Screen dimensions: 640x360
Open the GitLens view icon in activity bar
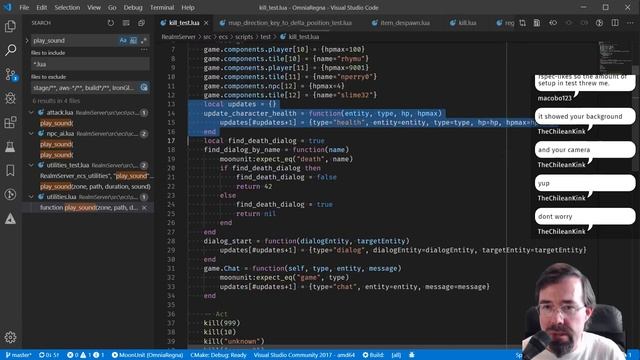click(10, 195)
